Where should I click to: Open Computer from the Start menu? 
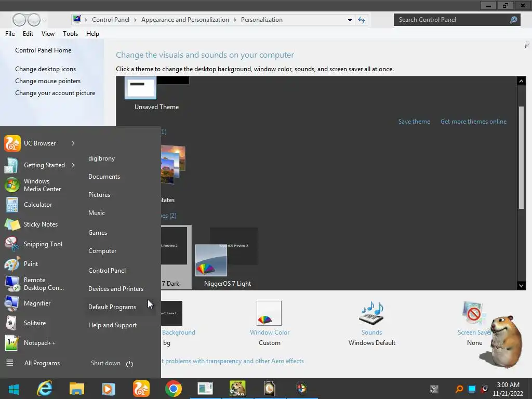coord(102,251)
